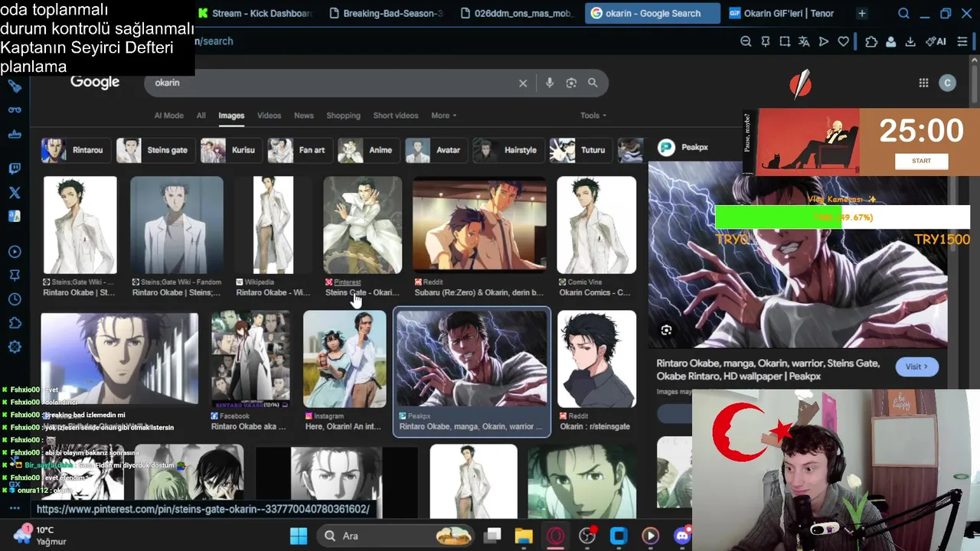The image size is (980, 551).
Task: Open the player icon in browser sidebar
Action: tap(15, 252)
